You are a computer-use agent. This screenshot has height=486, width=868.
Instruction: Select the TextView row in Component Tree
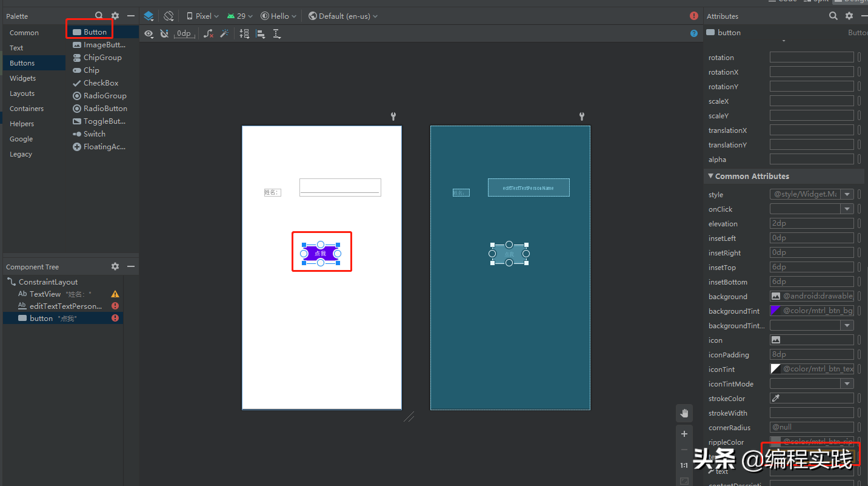click(x=63, y=294)
